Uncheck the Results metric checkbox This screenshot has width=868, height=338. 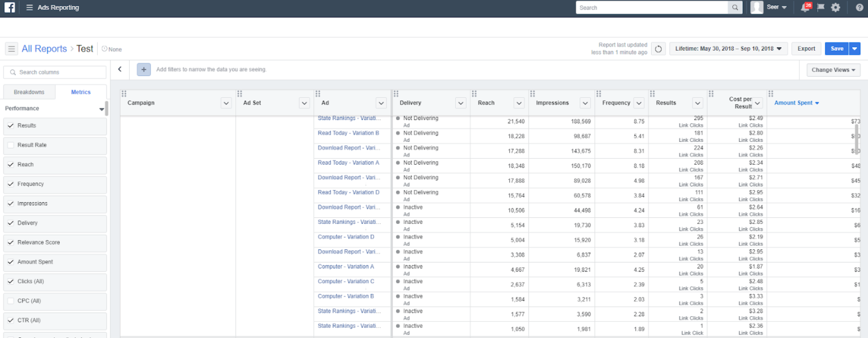point(11,126)
